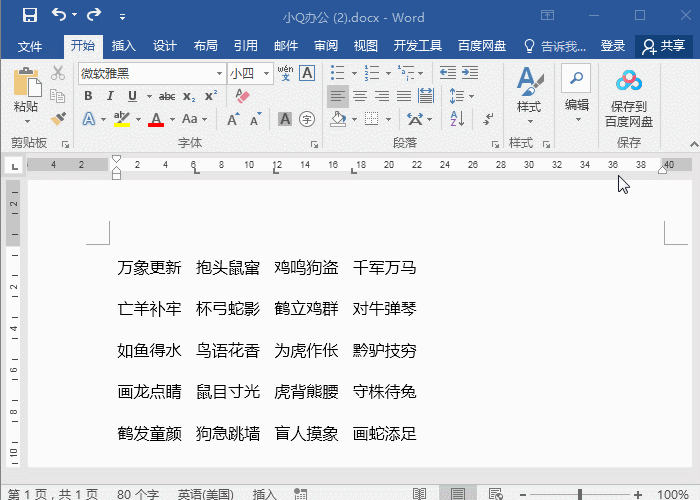Switch to the 插入 ribbon tab
Viewport: 700px width, 500px height.
point(124,46)
